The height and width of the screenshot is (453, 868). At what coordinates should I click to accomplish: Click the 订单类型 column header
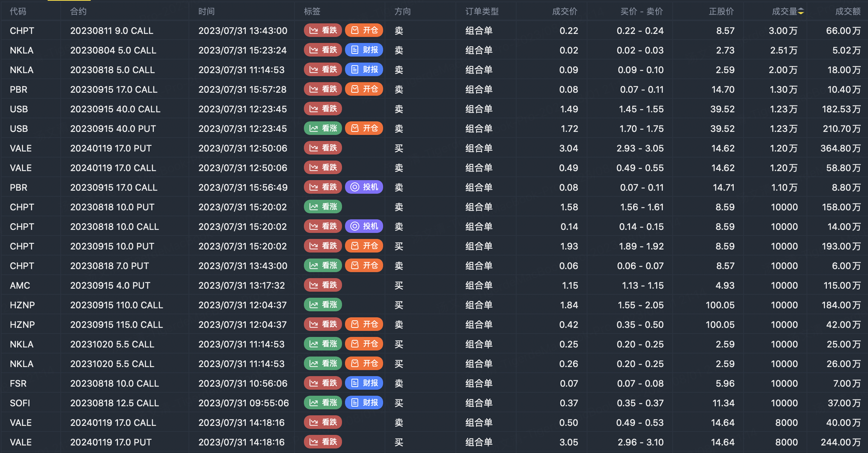click(x=482, y=12)
